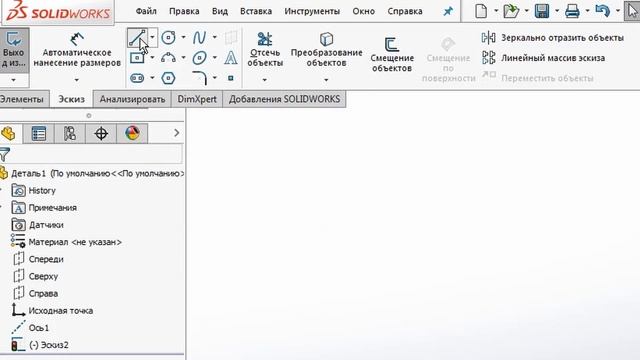This screenshot has width=640, height=360.
Task: Open the Smart Dimension dropdown arrow
Action: (x=77, y=80)
